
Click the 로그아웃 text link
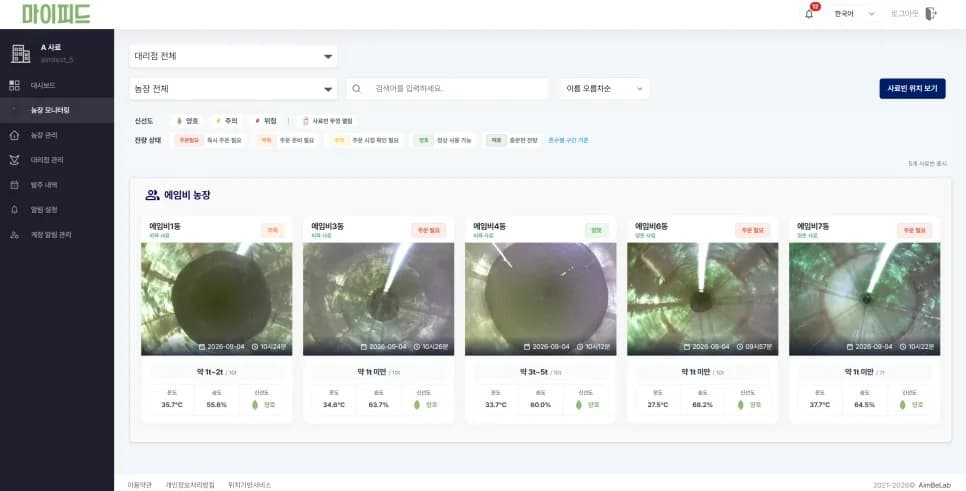pos(904,14)
